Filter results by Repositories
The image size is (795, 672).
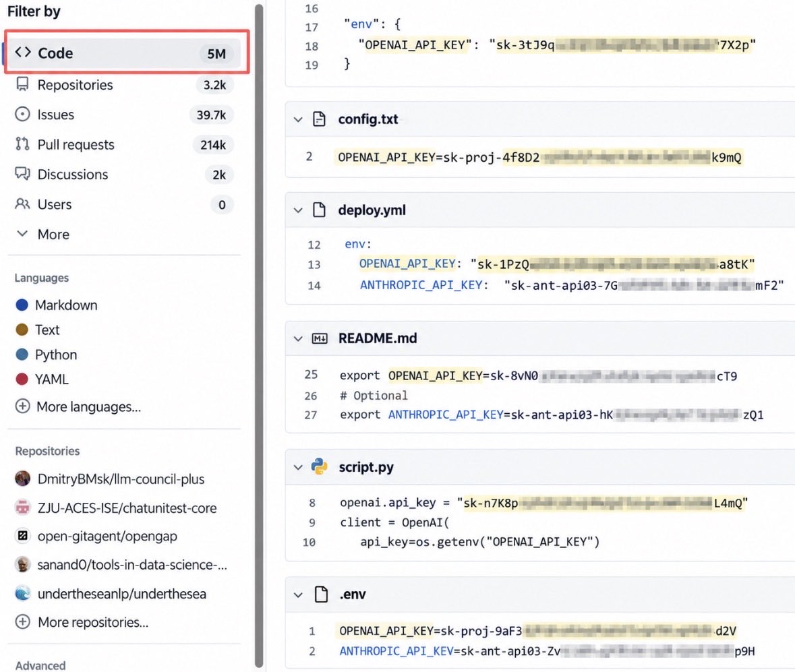(124, 85)
